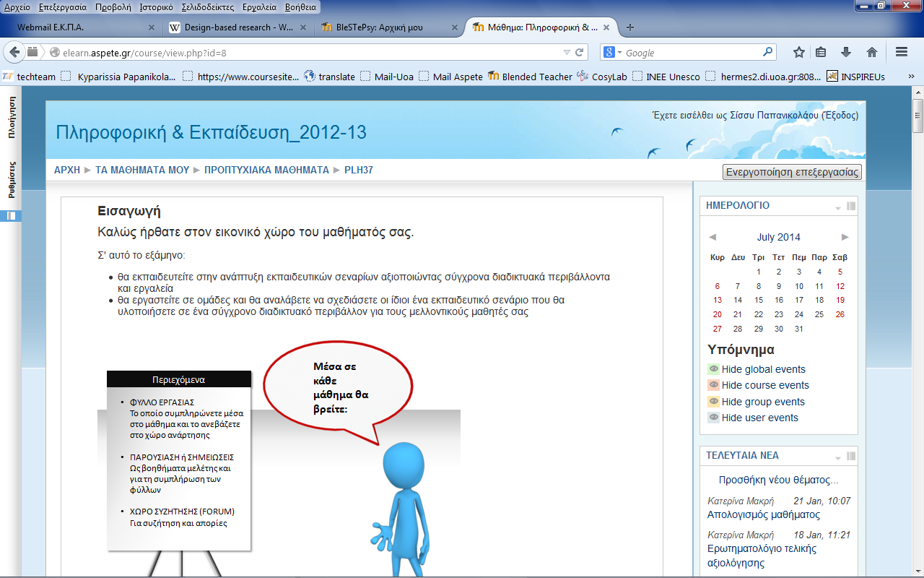Toggle Hide course events eye icon

(714, 385)
